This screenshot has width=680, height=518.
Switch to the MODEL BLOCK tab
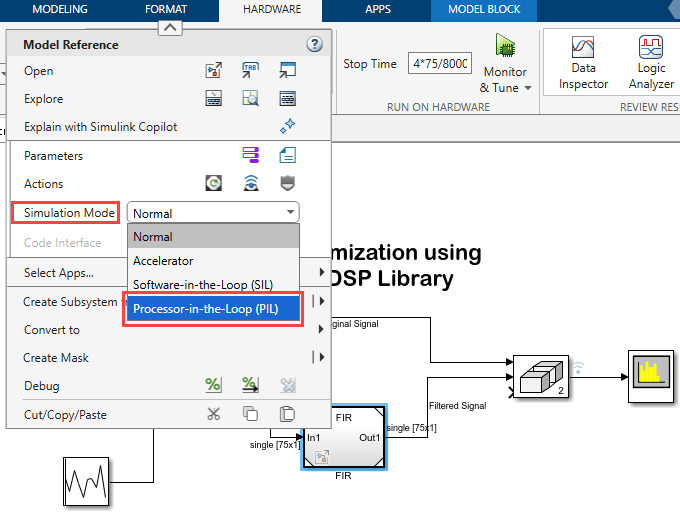tap(484, 9)
